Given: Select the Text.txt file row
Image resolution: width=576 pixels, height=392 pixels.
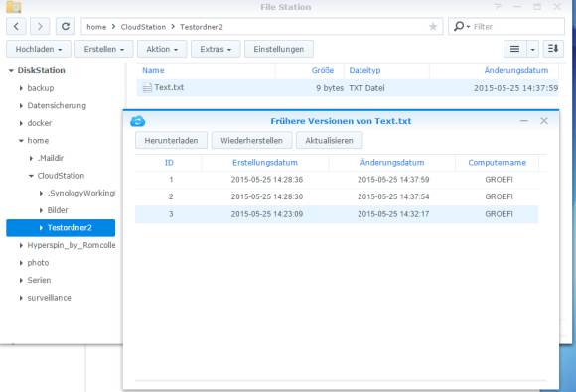Looking at the screenshot, I should pyautogui.click(x=348, y=88).
